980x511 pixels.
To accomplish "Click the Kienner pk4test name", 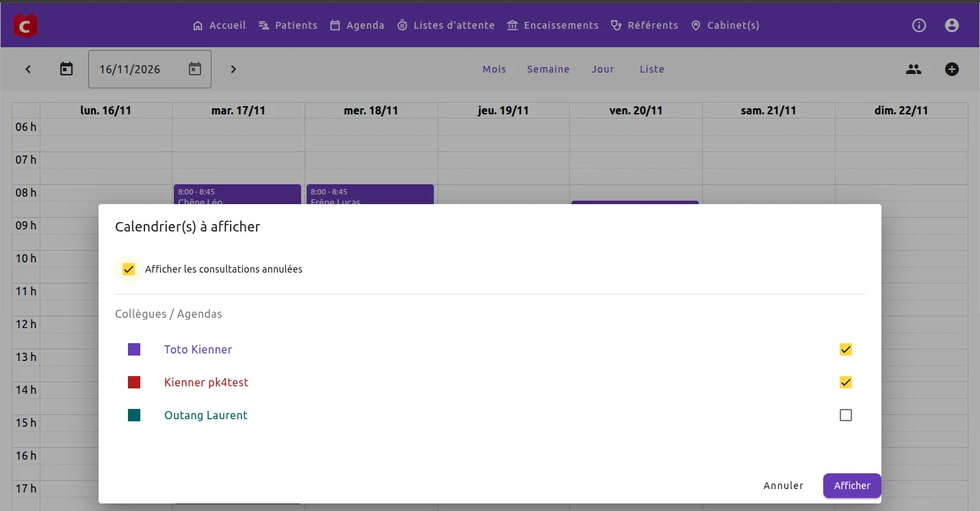I will tap(206, 382).
